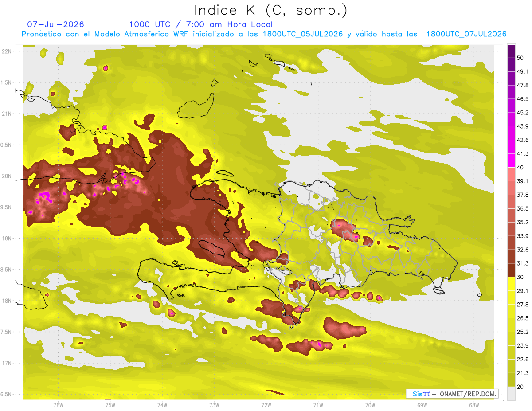Click the color scale value 40
The height and width of the screenshot is (411, 532).
520,168
